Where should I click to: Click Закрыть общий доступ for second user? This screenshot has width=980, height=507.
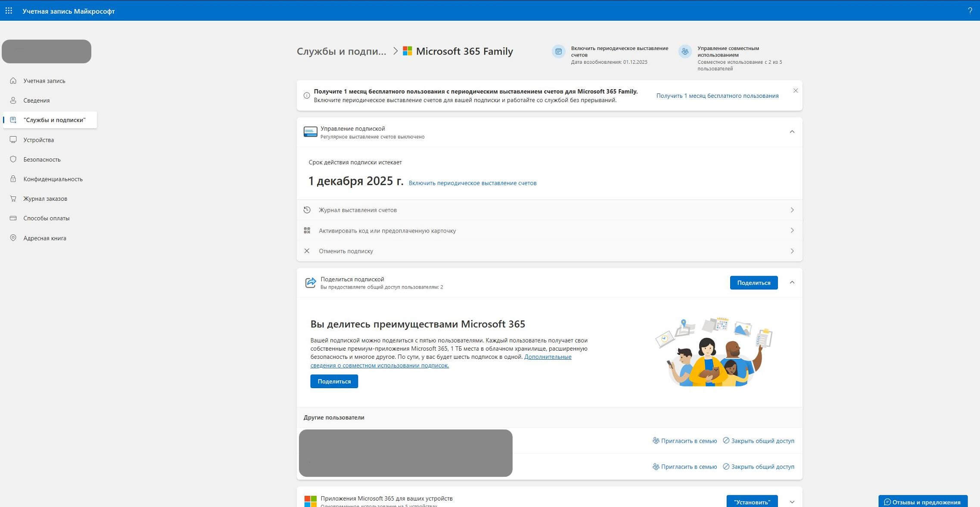759,467
